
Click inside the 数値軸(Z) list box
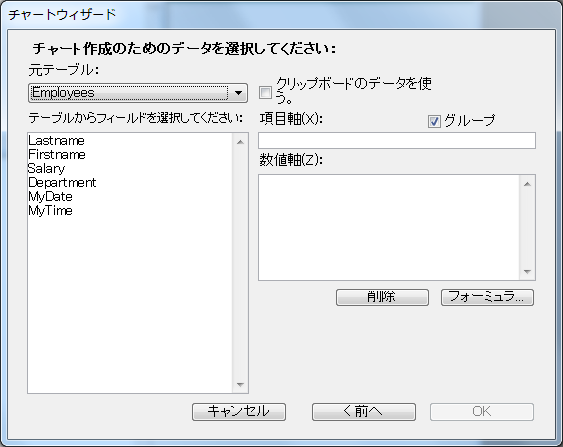(x=389, y=227)
